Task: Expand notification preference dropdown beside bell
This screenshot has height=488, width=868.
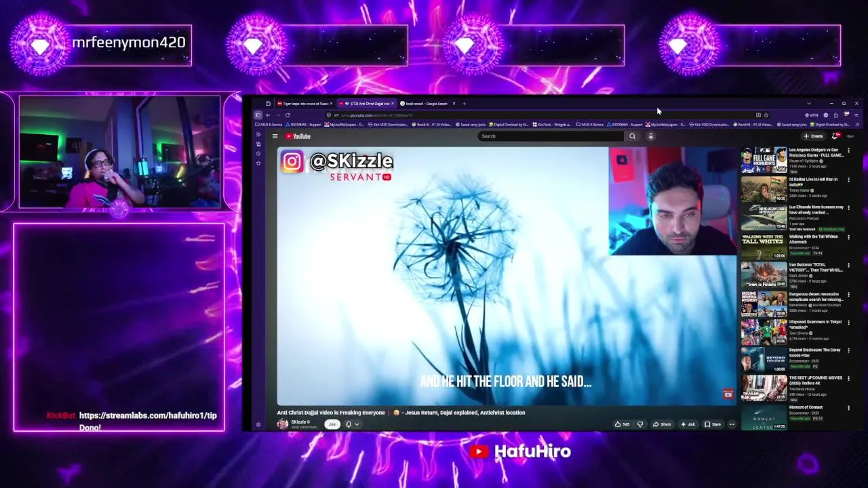Action: coord(357,424)
